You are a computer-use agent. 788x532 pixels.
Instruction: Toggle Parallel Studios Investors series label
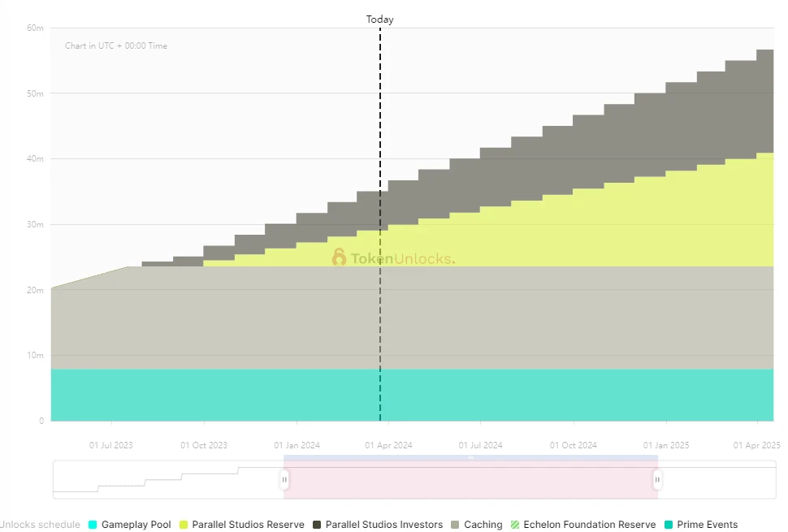(383, 525)
